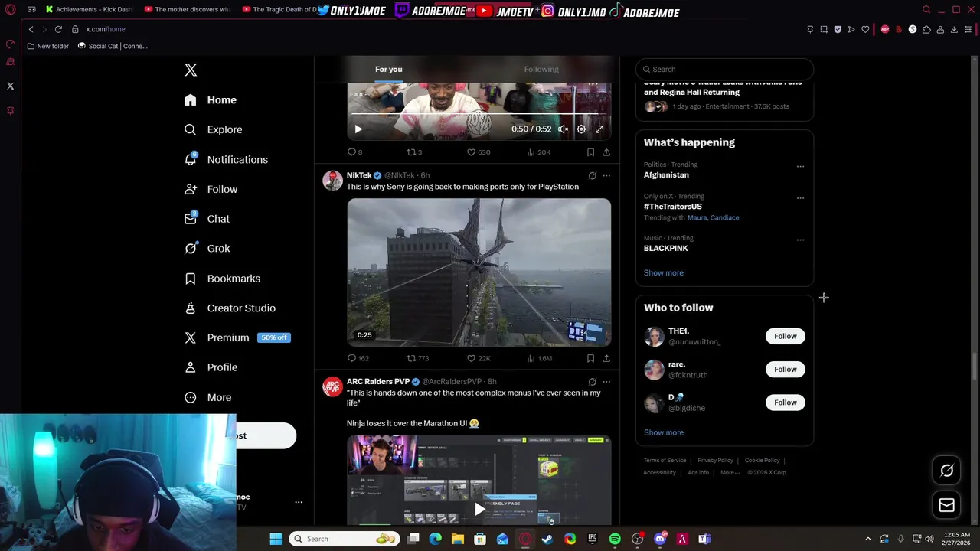The height and width of the screenshot is (551, 980).
Task: View analytics showing 1.6M views
Action: point(539,358)
